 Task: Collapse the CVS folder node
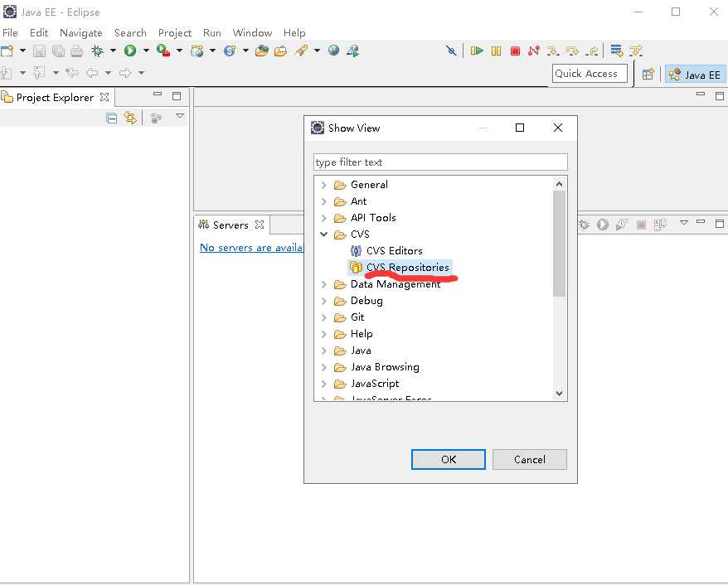[x=324, y=234]
